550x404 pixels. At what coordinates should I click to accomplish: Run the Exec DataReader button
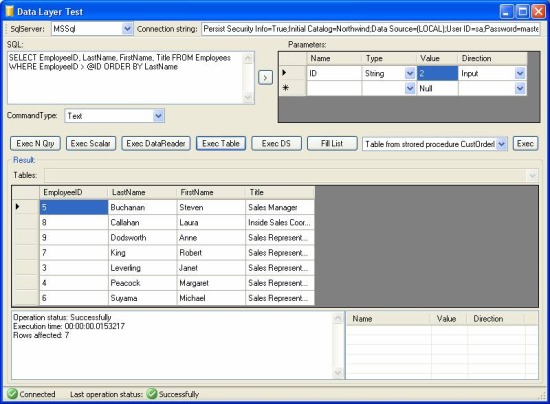click(156, 143)
